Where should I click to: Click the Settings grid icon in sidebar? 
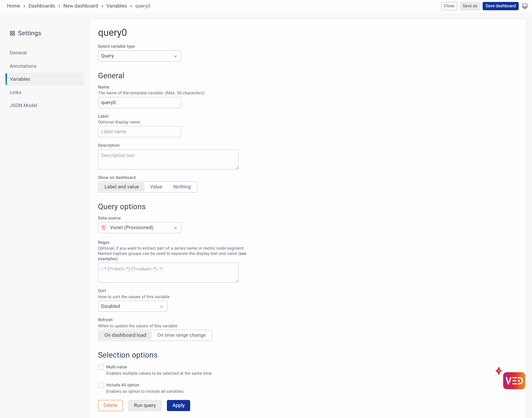tap(12, 33)
